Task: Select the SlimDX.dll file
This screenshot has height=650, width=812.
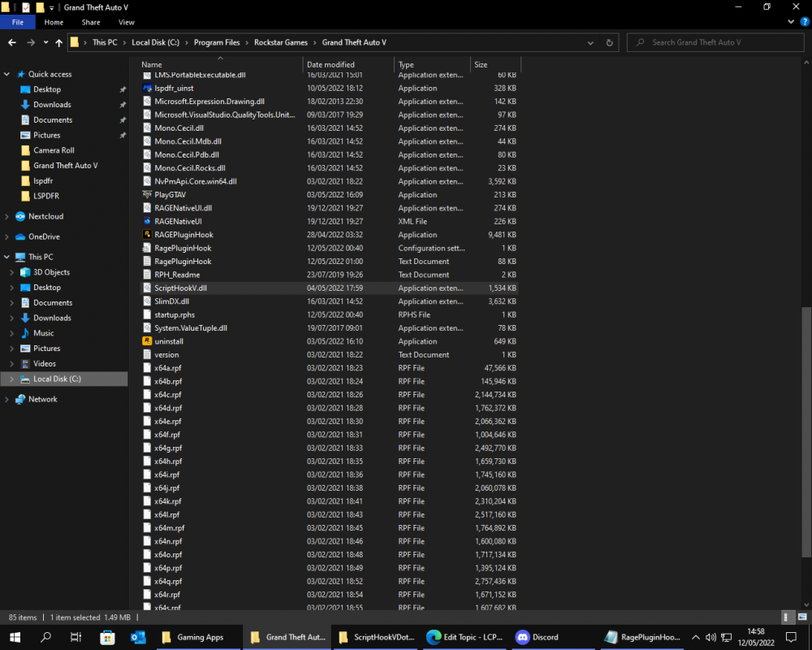Action: [330, 301]
